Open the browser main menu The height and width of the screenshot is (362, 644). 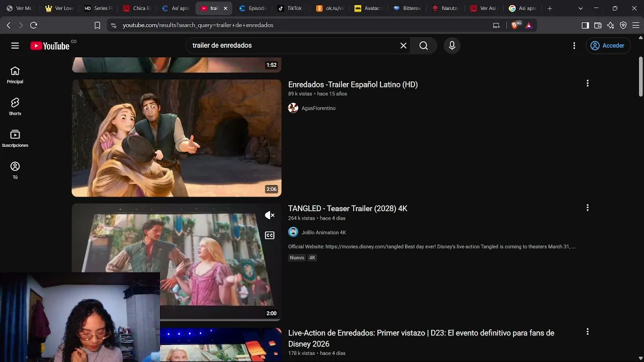point(635,25)
